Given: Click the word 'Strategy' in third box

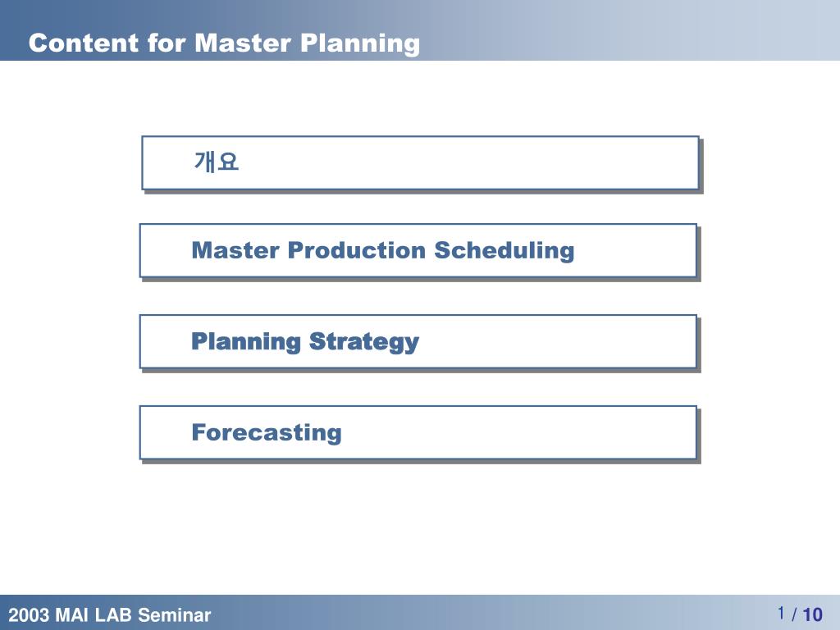Looking at the screenshot, I should pos(364,342).
